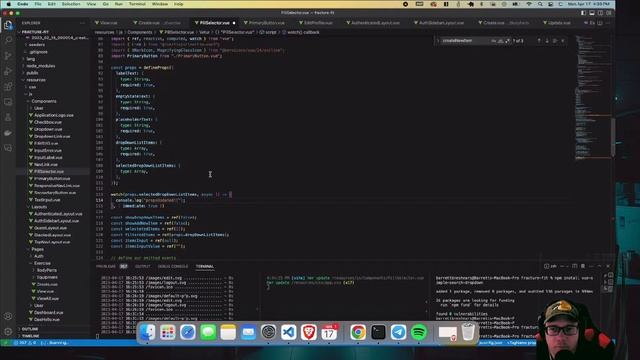Open Telegram from the Dock

[x=398, y=332]
